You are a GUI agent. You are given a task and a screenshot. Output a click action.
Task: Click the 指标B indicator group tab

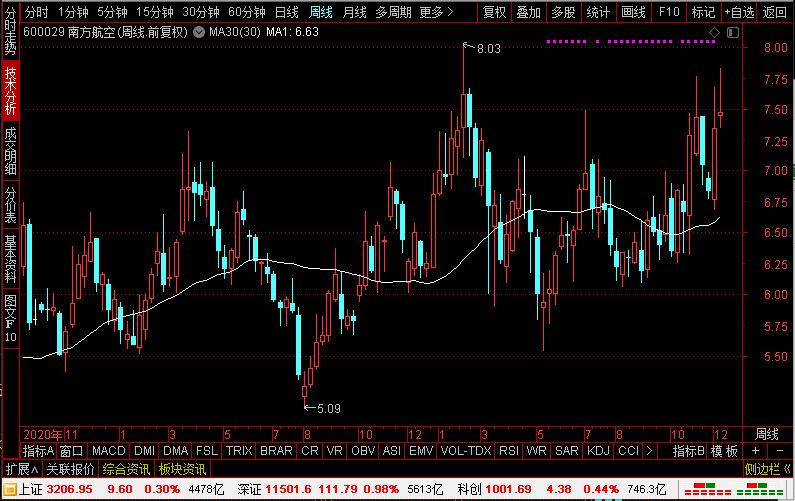point(689,451)
